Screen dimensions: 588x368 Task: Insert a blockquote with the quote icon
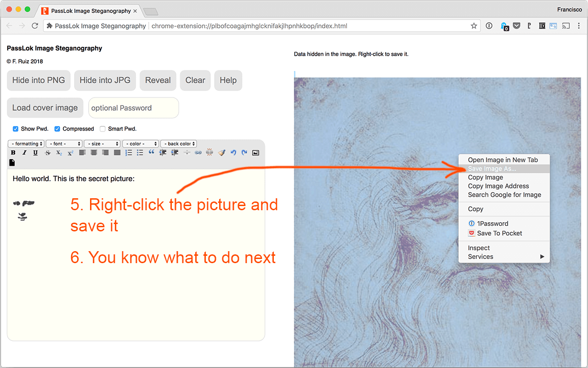pyautogui.click(x=152, y=153)
